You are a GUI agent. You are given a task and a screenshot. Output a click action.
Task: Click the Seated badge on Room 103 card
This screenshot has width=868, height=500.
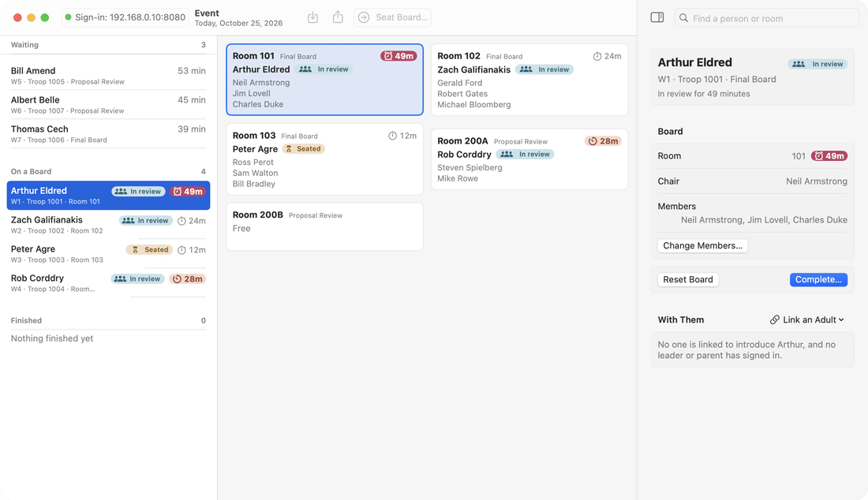[x=303, y=149]
